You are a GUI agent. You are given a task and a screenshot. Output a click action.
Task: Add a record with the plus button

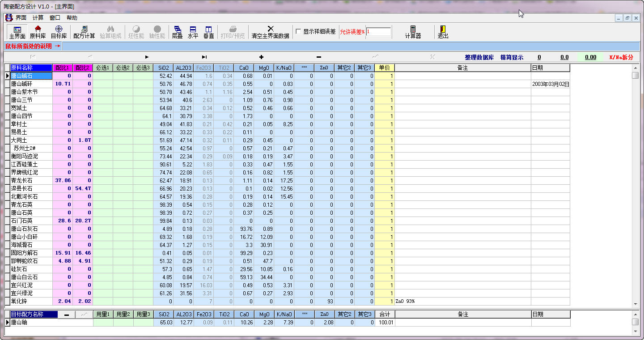pyautogui.click(x=262, y=57)
